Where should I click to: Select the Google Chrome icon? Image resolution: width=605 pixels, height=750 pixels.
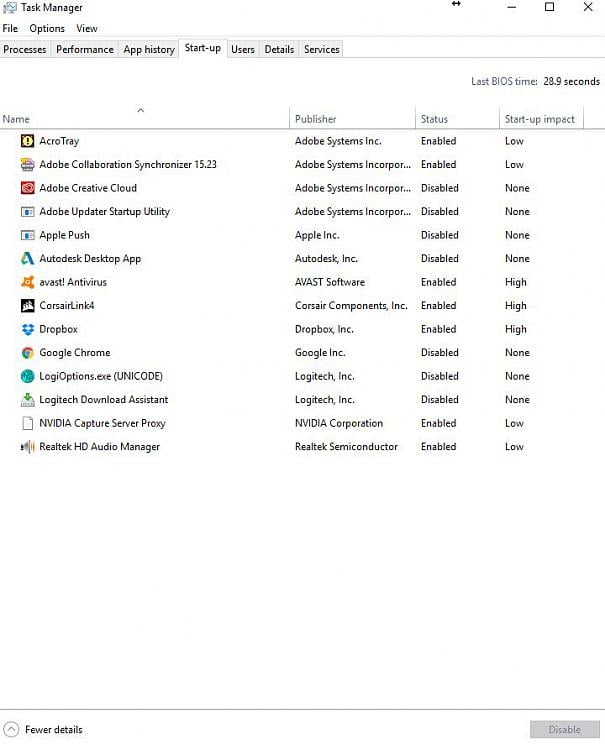click(x=28, y=353)
